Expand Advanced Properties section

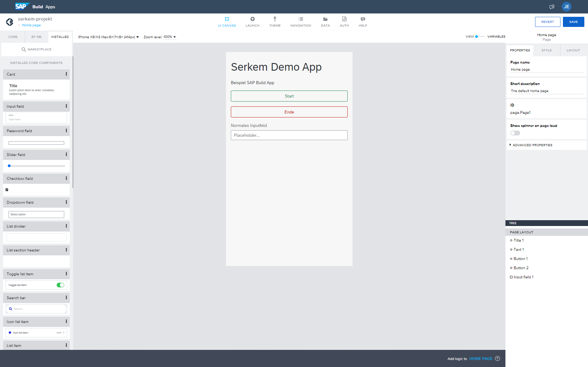(531, 145)
